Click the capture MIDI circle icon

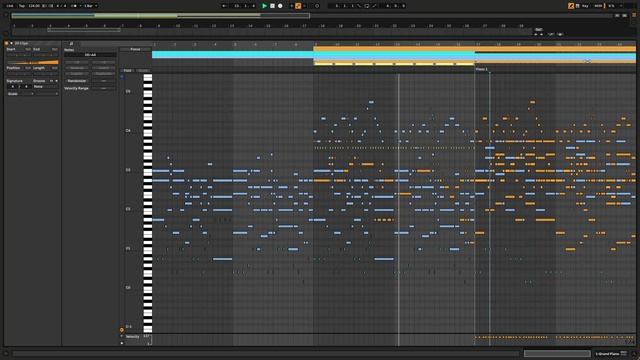[x=317, y=6]
